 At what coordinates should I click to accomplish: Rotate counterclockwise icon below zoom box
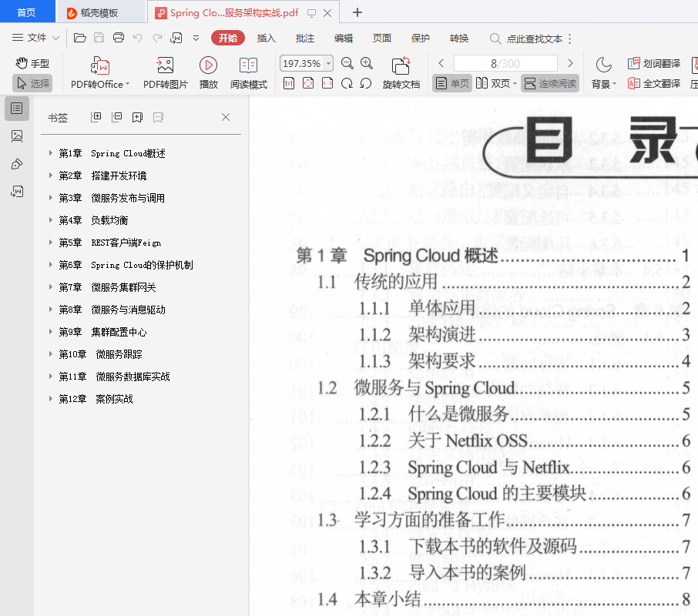365,83
